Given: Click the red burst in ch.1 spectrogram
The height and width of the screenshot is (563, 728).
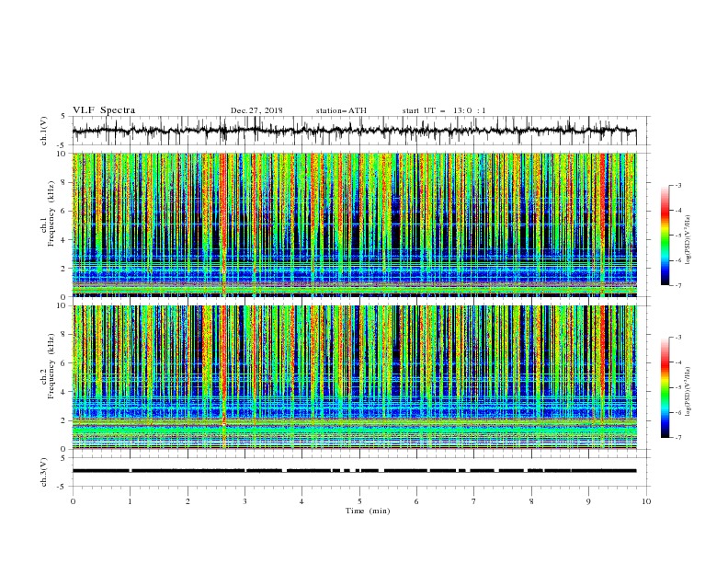Looking at the screenshot, I should pyautogui.click(x=223, y=223).
